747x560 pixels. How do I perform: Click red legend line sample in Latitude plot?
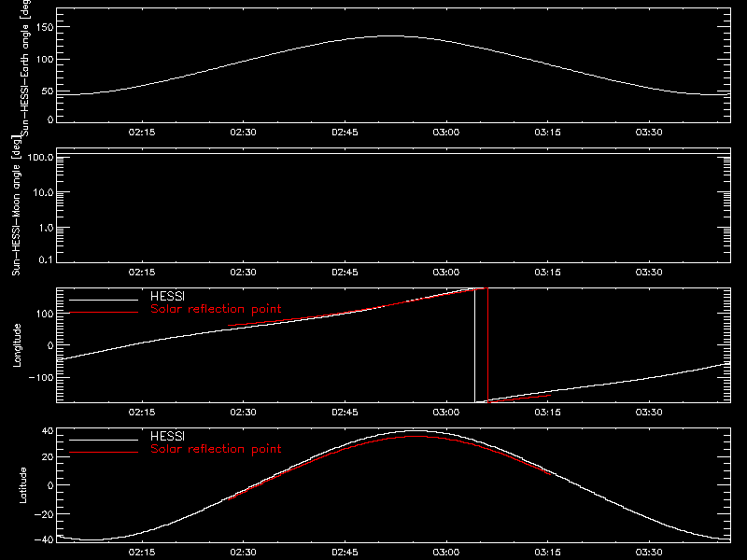click(104, 453)
